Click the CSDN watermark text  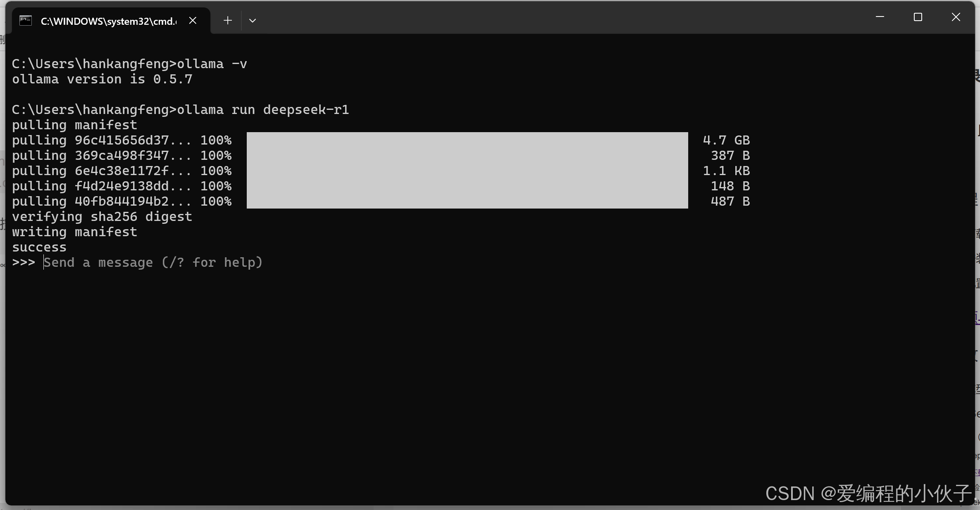pos(868,493)
